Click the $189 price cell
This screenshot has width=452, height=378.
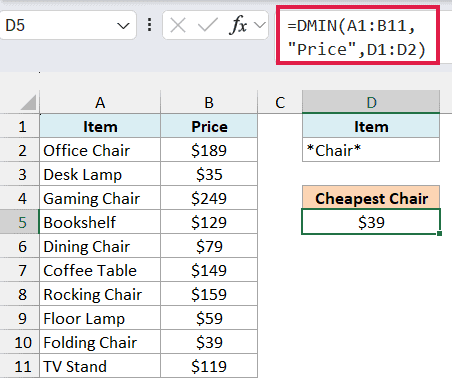(209, 150)
